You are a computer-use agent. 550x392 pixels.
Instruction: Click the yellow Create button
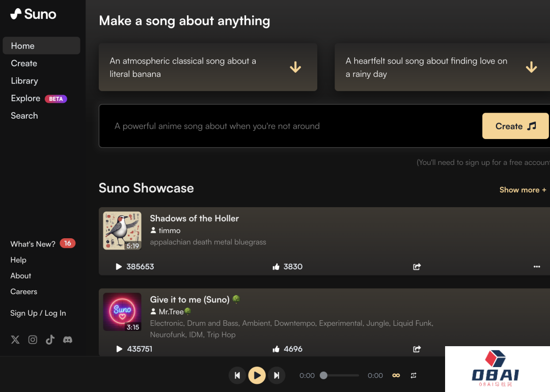[x=515, y=126]
